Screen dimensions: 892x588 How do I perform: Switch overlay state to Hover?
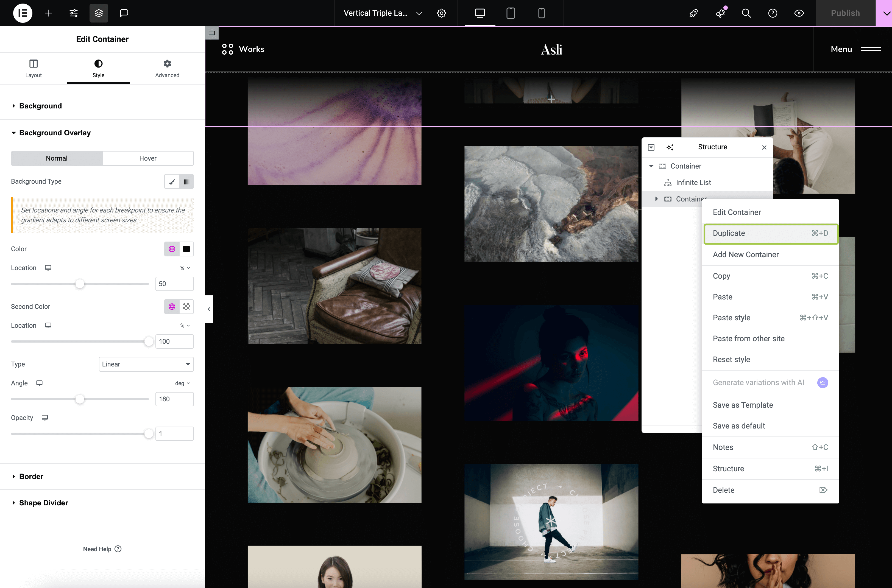pos(148,158)
